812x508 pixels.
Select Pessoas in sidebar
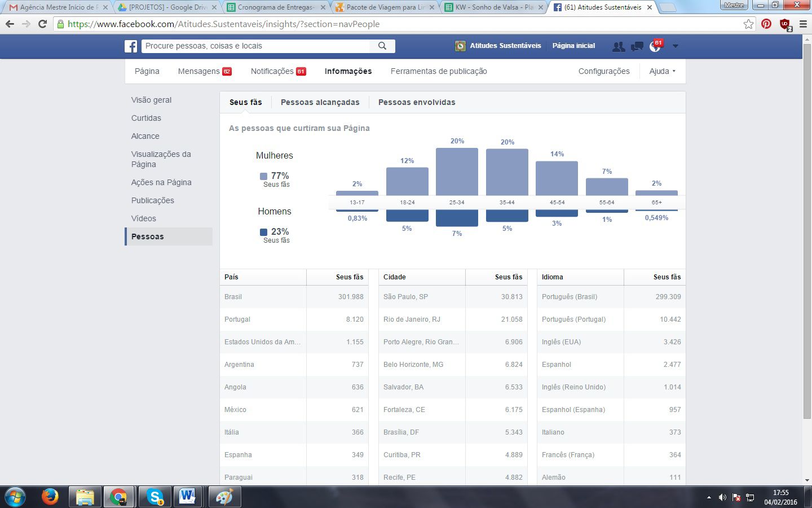tap(169, 237)
